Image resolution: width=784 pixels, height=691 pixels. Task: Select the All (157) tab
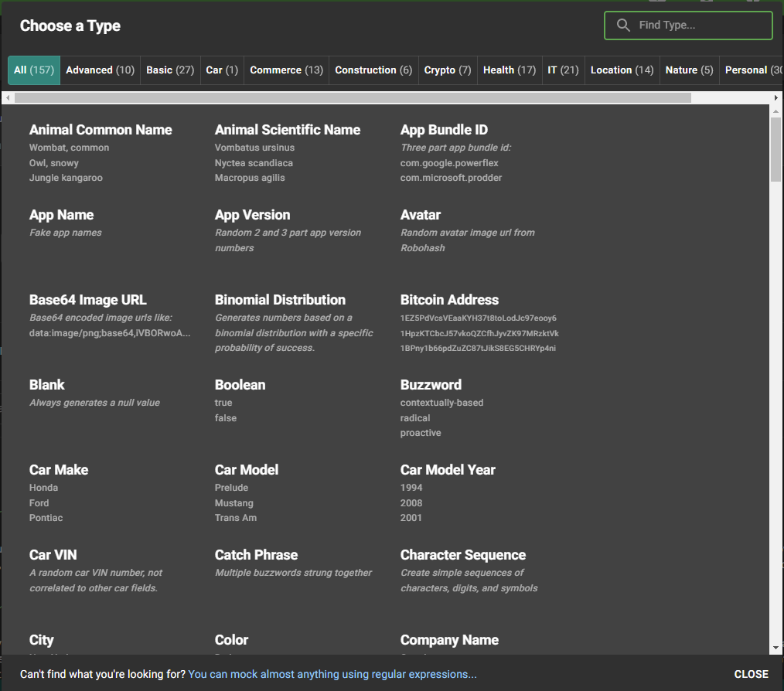pyautogui.click(x=34, y=70)
